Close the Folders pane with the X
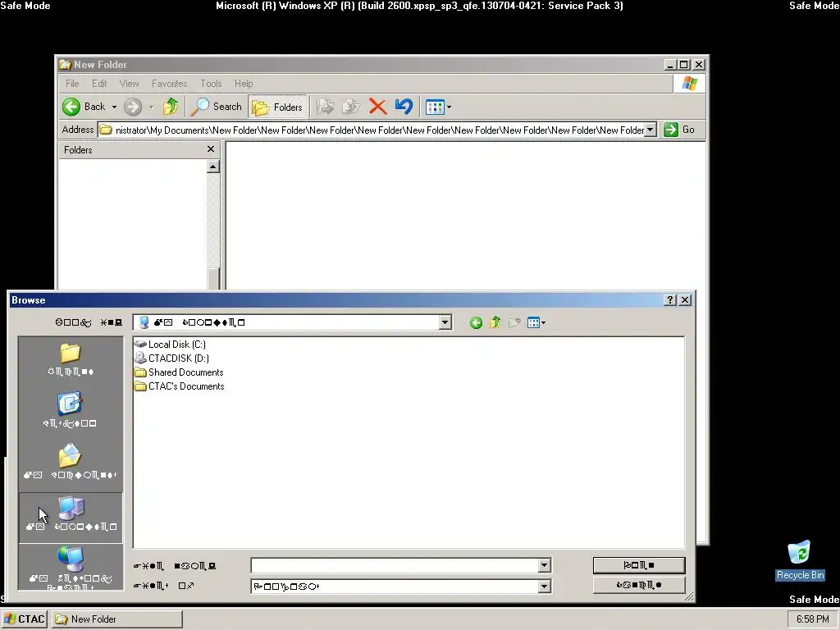Viewport: 840px width, 630px height. coord(211,149)
